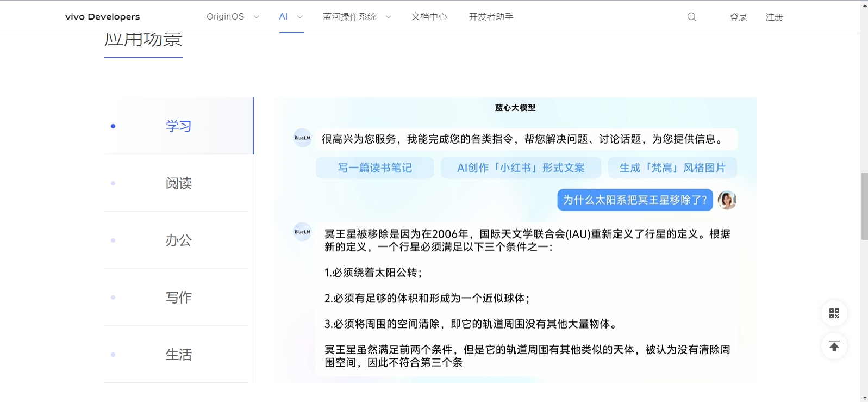The image size is (868, 402).
Task: Click the 蓝心大模型 chat title
Action: click(515, 108)
